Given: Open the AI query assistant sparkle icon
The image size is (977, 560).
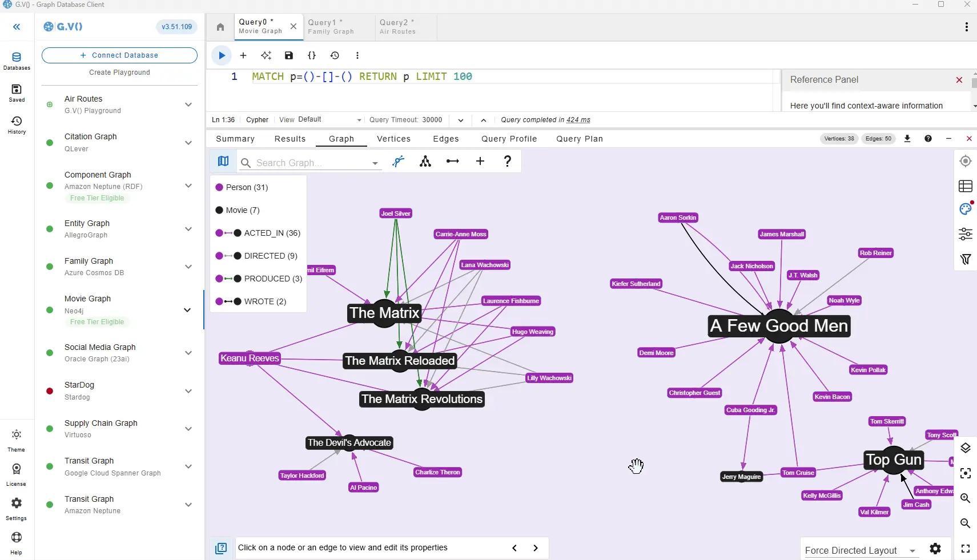Looking at the screenshot, I should click(266, 55).
